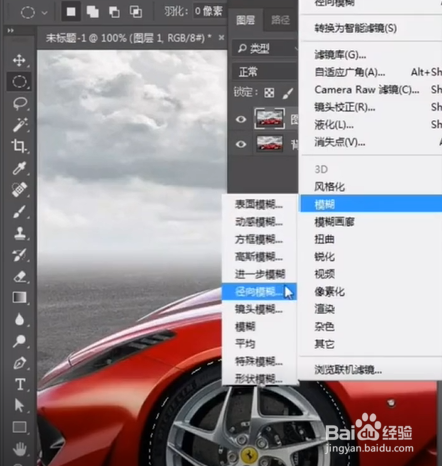This screenshot has width=442, height=466.
Task: Select the Crop tool
Action: (19, 146)
